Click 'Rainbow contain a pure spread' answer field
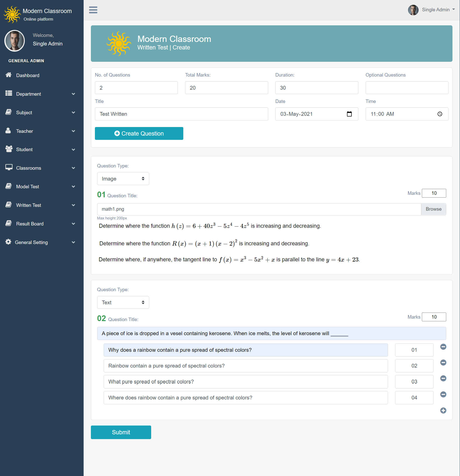 click(x=246, y=366)
